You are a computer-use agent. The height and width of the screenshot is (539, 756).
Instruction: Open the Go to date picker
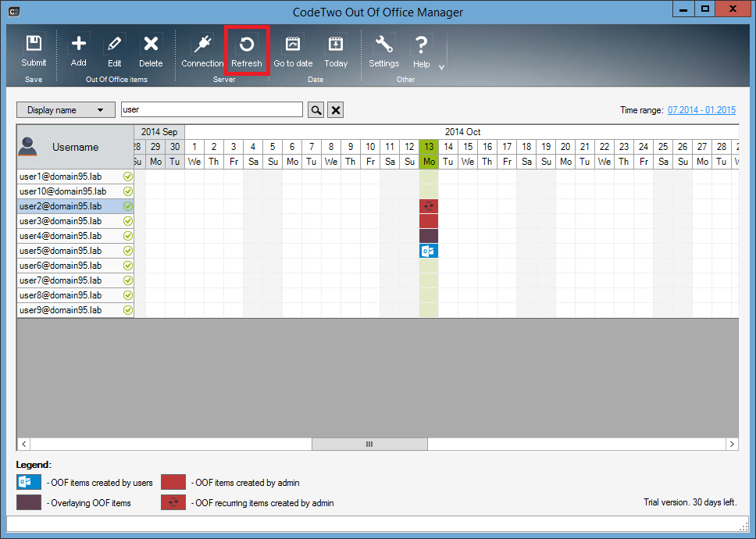pyautogui.click(x=293, y=51)
